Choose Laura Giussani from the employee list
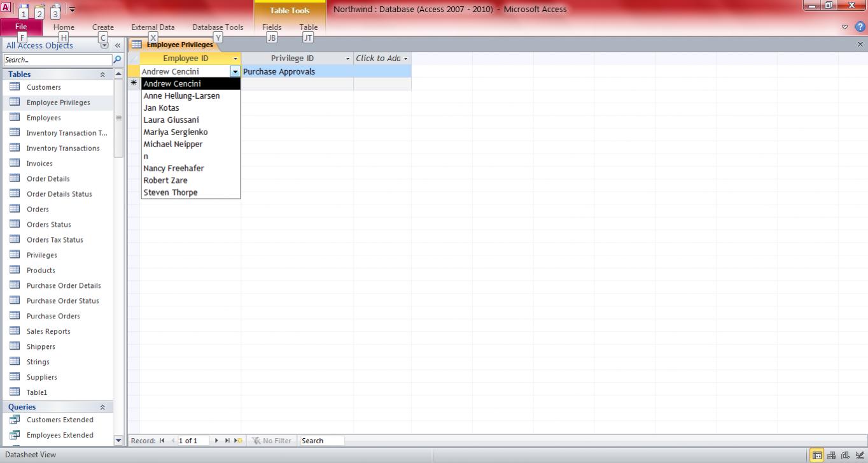Screen dimensions: 868x463 (x=191, y=120)
